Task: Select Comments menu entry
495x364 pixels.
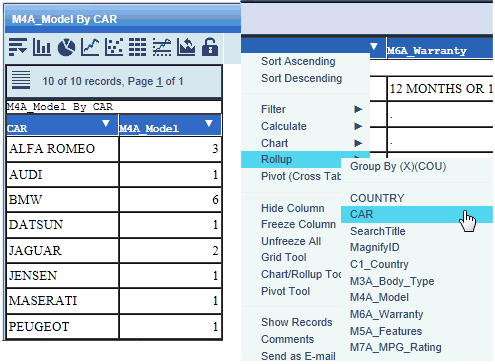Action: point(288,339)
